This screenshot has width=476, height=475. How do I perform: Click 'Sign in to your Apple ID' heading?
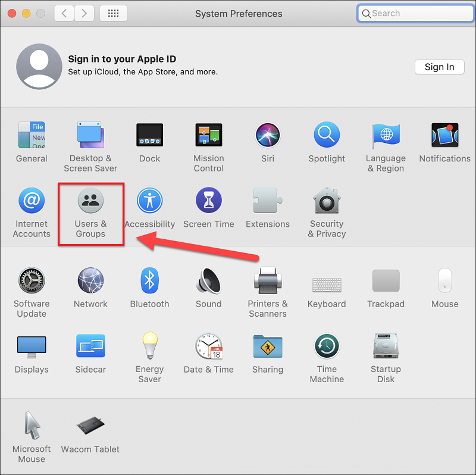[x=122, y=59]
